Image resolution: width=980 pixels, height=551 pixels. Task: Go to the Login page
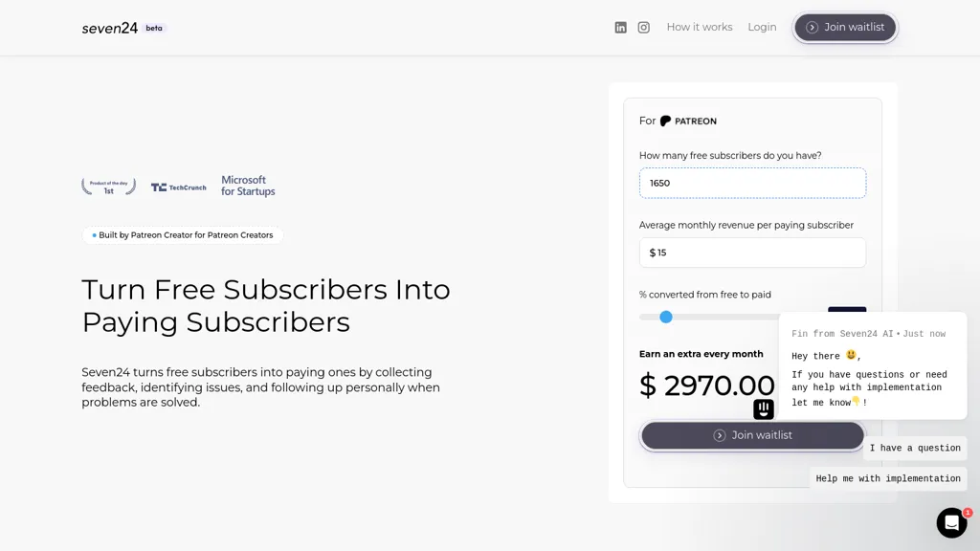[x=762, y=28]
